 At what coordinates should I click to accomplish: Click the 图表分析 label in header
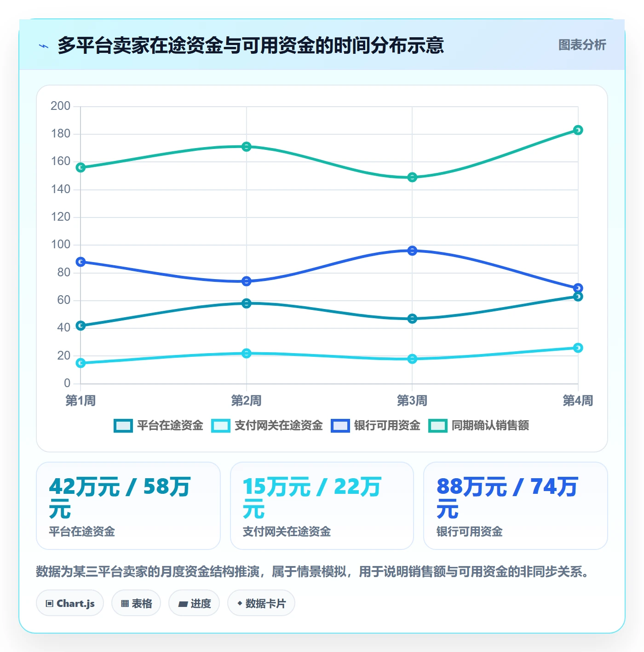pyautogui.click(x=582, y=45)
